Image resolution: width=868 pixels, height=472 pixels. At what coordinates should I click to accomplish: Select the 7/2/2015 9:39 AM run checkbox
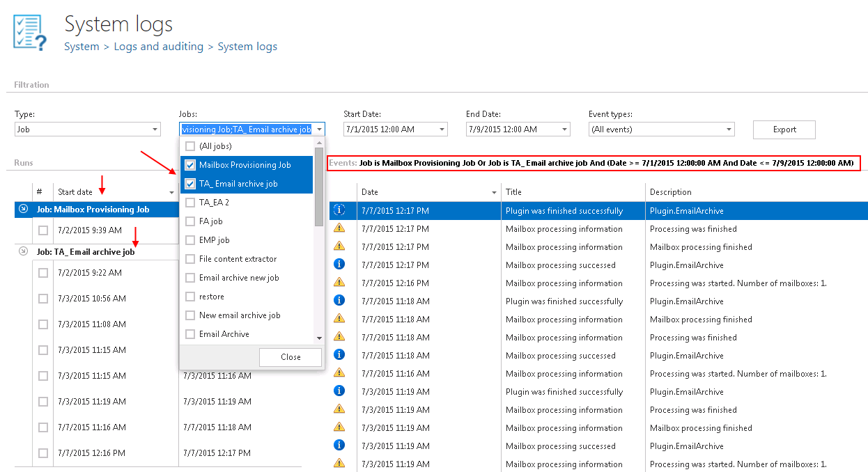(43, 230)
